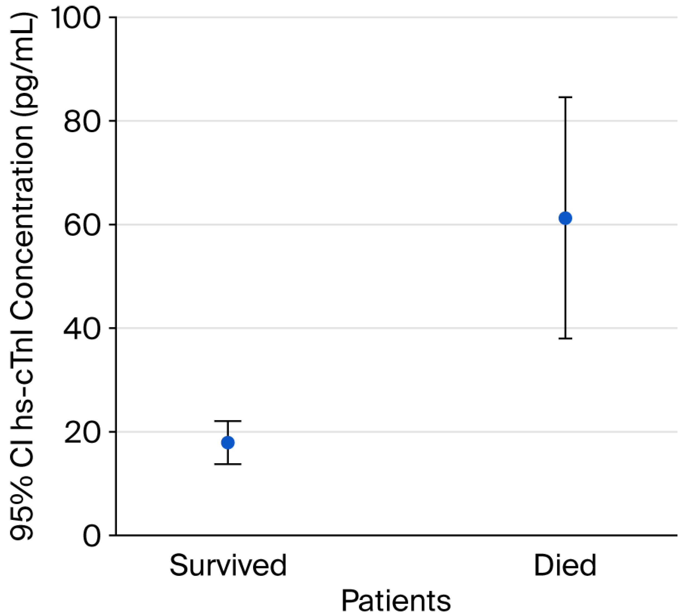Select the 20 y-axis tick label

[82, 433]
